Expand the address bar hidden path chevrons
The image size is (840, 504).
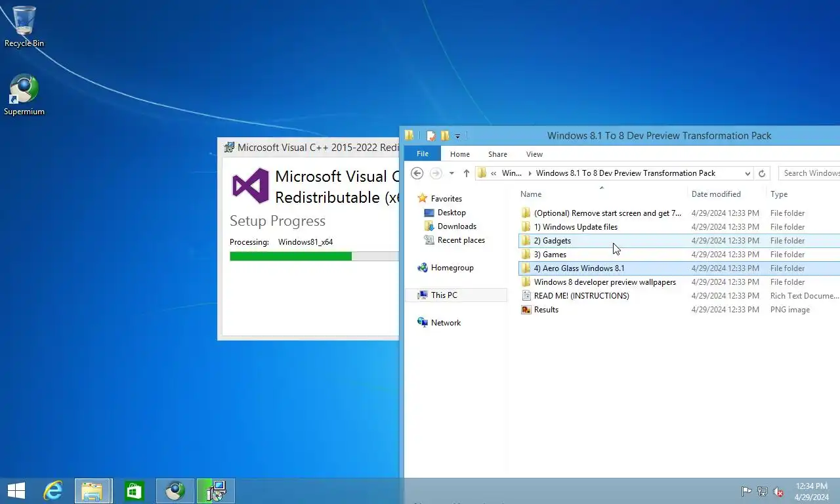[493, 173]
